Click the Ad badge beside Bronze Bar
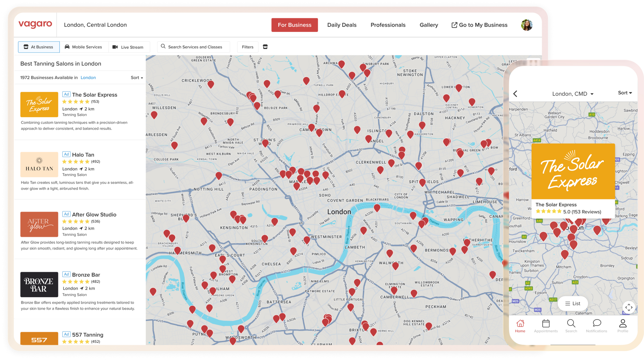The height and width of the screenshot is (360, 644). (x=66, y=274)
